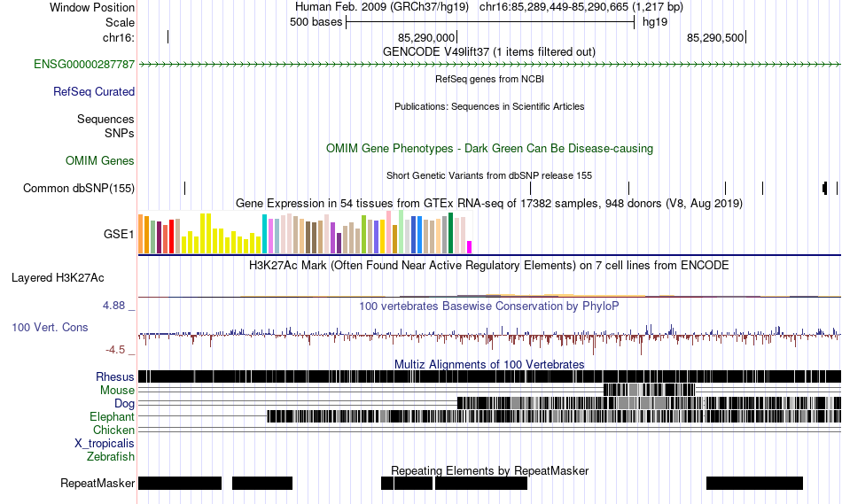Click the 85,290,500 coordinate label
Screen dimensions: 842x504
point(715,37)
